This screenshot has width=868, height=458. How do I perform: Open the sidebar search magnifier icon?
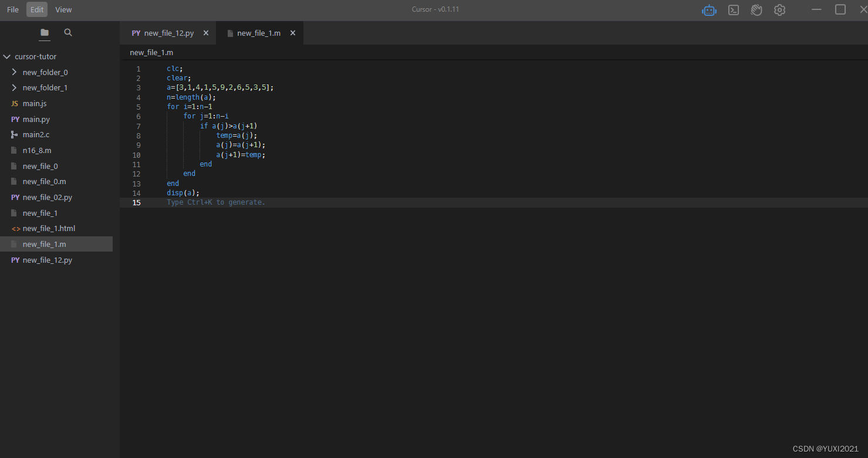[x=68, y=33]
